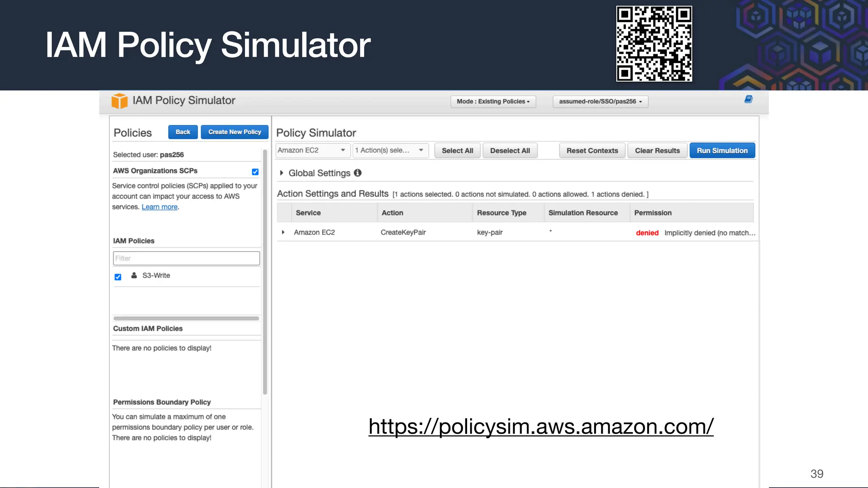Click the IAM Policies Filter input field
This screenshot has height=488, width=868.
pos(186,258)
